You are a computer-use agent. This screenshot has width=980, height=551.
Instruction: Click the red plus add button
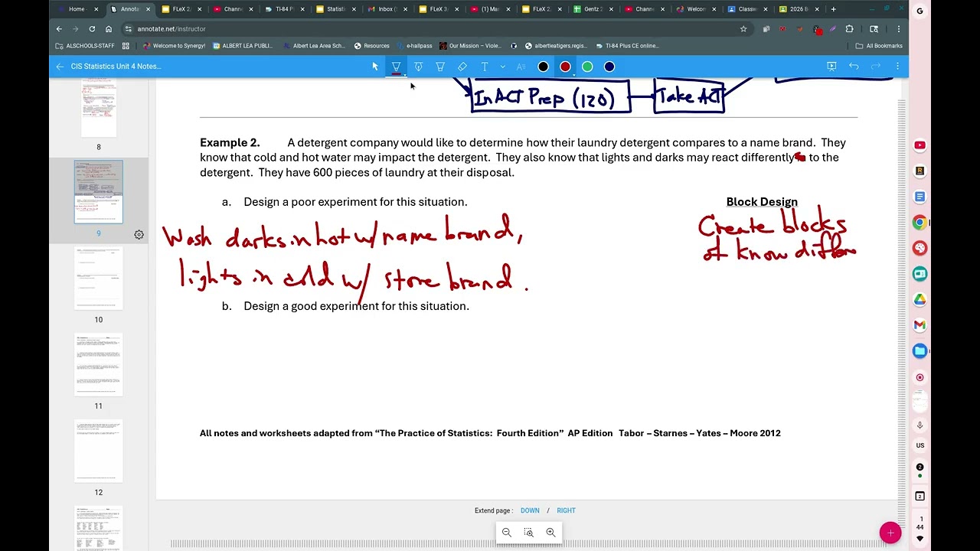890,533
